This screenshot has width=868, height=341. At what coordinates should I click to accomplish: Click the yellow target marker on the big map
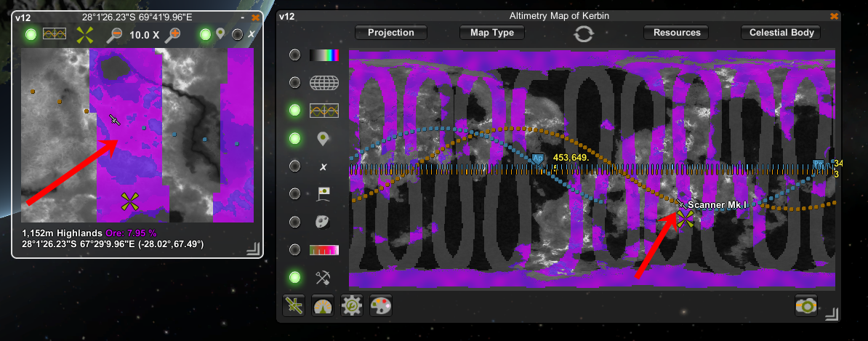coord(686,220)
